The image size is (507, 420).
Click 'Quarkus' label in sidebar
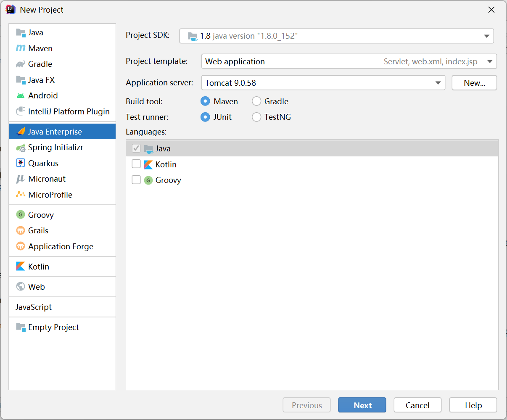pos(43,163)
